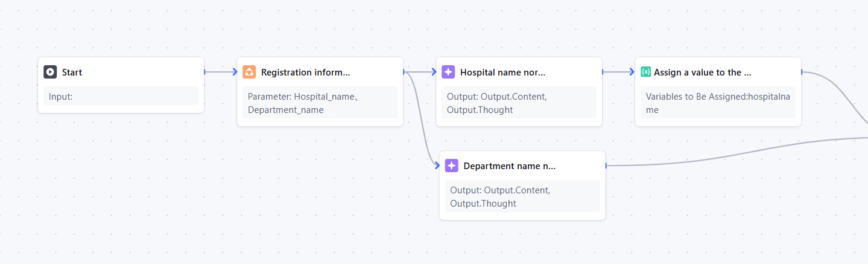The image size is (868, 264).
Task: Click the Department name node's output connector
Action: pos(606,166)
